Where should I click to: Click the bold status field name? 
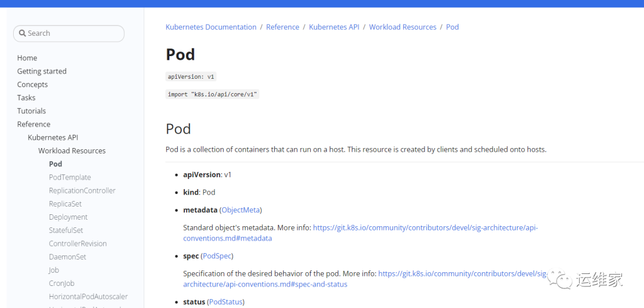pyautogui.click(x=194, y=302)
